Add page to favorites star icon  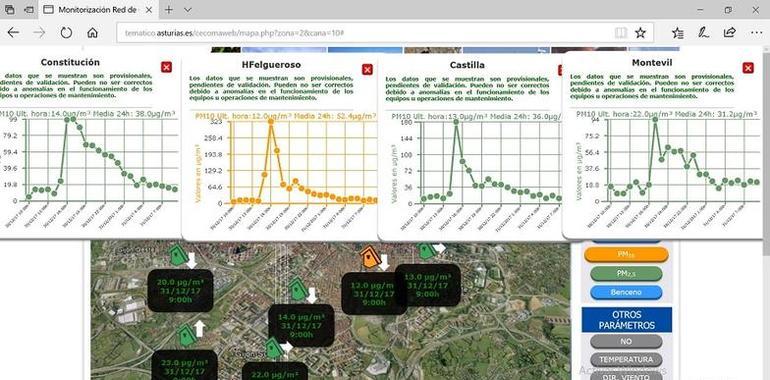640,32
